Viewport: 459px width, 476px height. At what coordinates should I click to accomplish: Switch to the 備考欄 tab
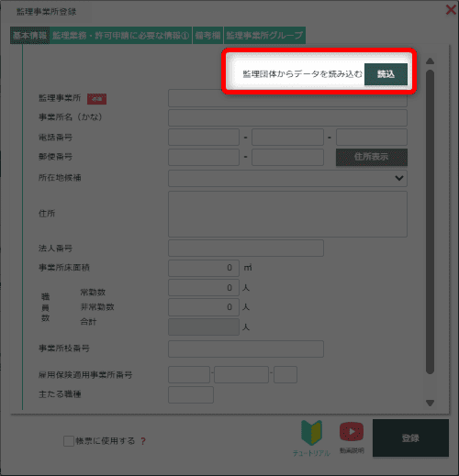click(x=207, y=36)
